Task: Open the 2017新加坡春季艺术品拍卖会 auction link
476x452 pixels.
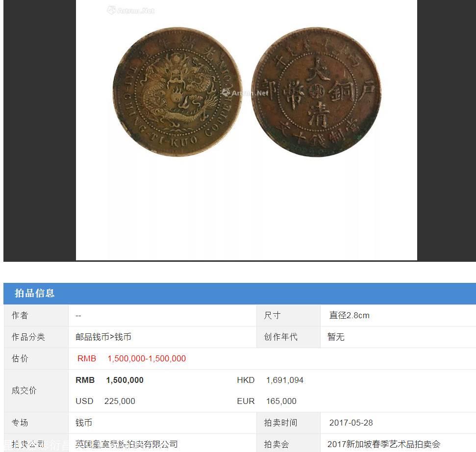Action: [x=384, y=444]
